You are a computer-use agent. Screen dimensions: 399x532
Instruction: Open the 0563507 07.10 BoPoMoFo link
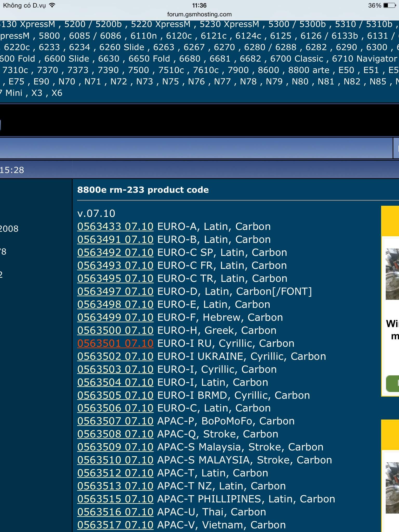click(115, 421)
